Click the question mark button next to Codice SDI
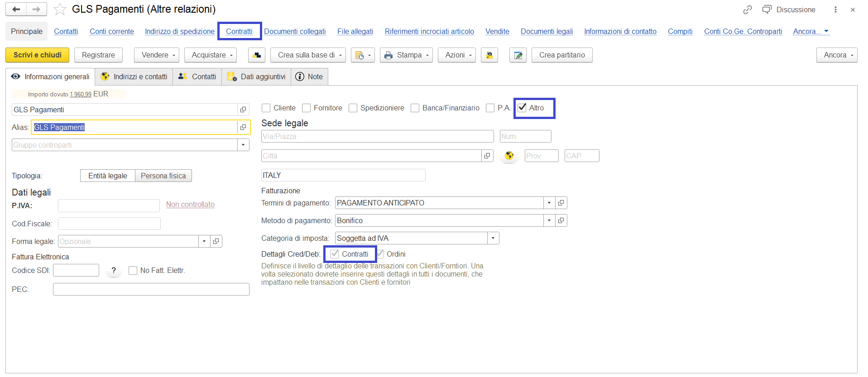The height and width of the screenshot is (377, 868). pyautogui.click(x=114, y=270)
